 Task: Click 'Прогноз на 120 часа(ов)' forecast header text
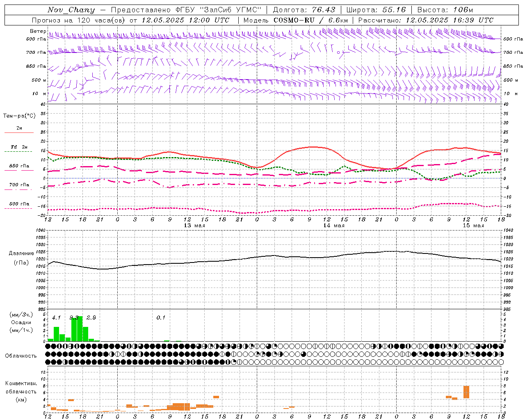[x=79, y=20]
